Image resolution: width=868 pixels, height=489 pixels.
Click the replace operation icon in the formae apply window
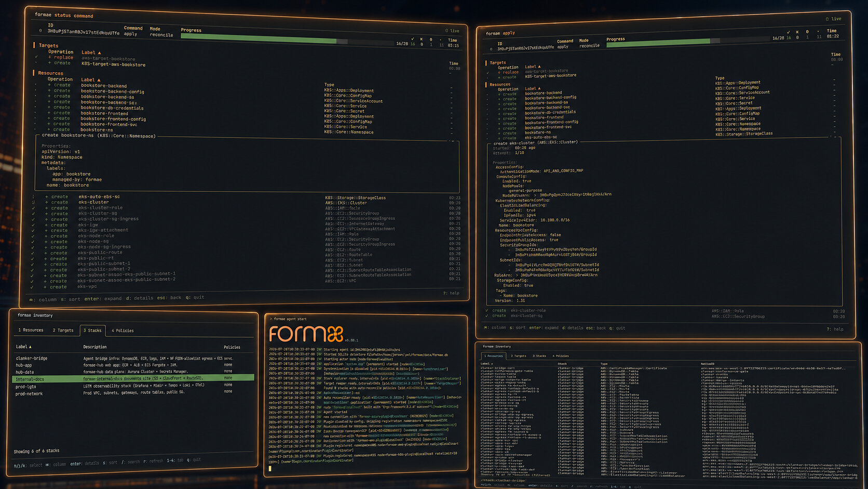point(499,72)
